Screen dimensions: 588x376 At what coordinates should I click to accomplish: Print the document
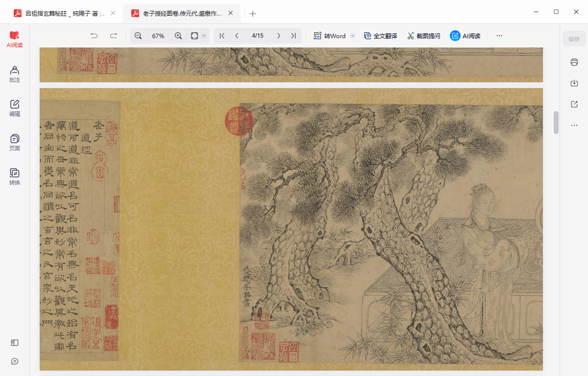tap(574, 62)
